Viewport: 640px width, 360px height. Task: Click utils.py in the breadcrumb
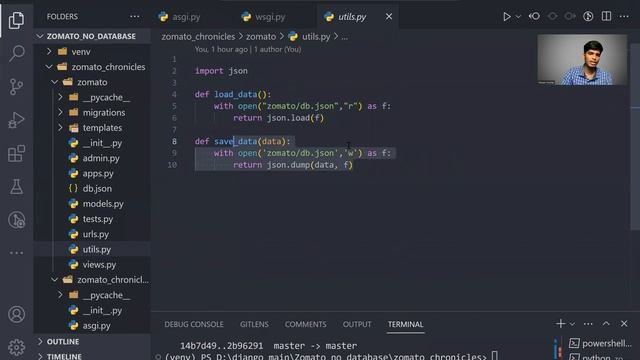point(316,37)
